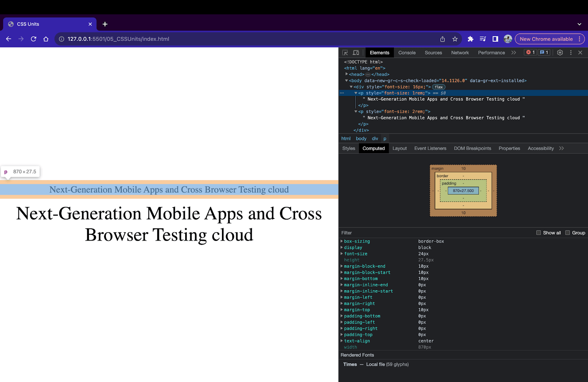Open the extensions puzzle icon
This screenshot has width=588, height=382.
[470, 39]
